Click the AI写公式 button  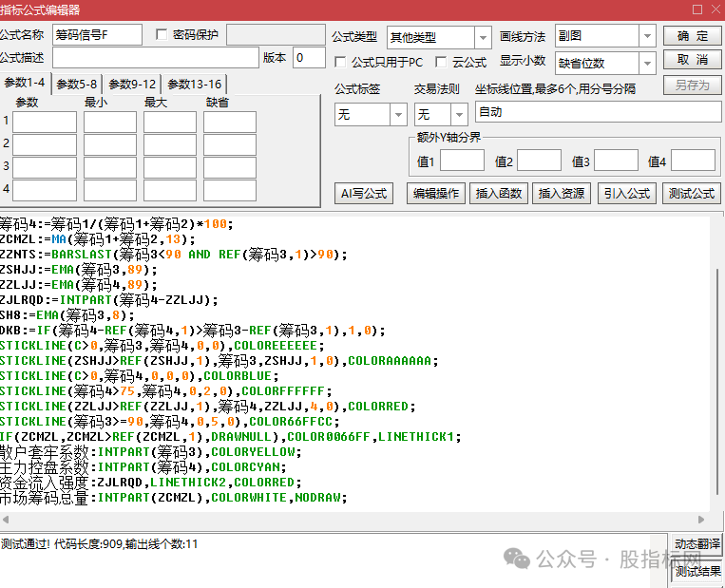(364, 193)
